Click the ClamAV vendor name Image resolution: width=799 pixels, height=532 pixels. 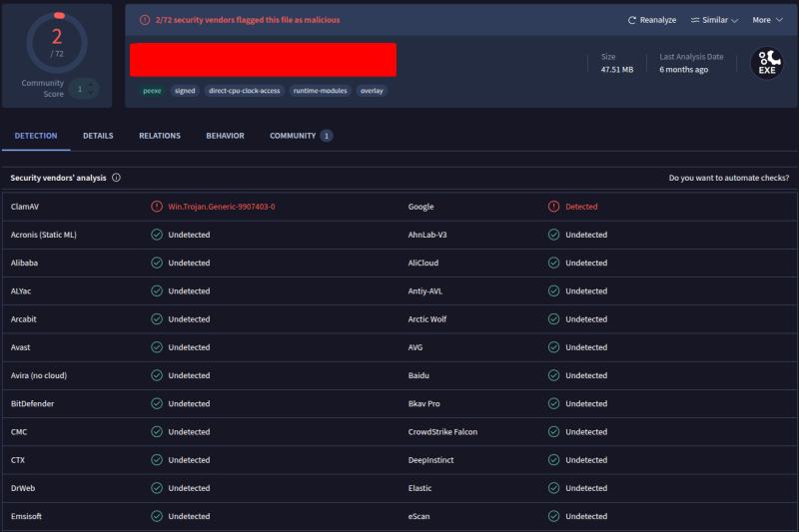tap(24, 207)
